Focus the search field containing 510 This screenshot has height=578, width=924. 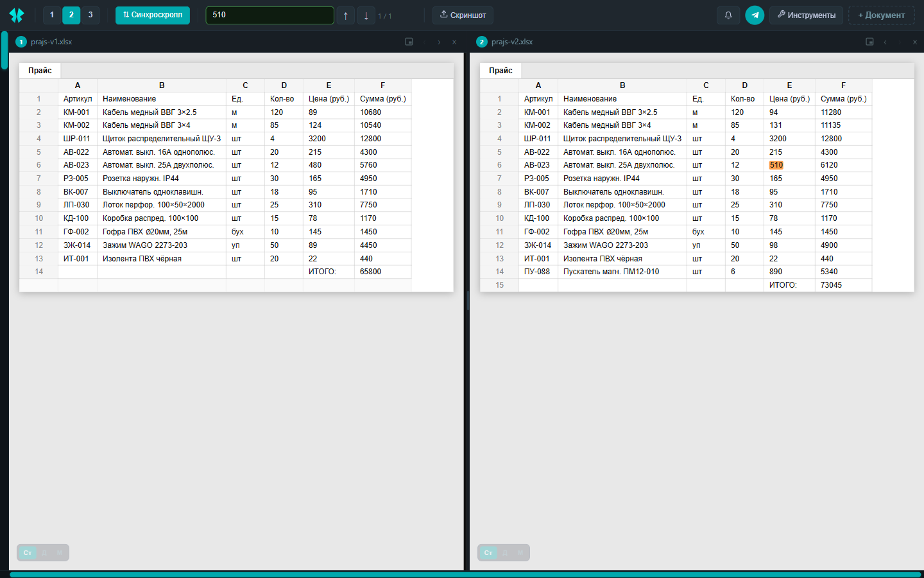[269, 15]
